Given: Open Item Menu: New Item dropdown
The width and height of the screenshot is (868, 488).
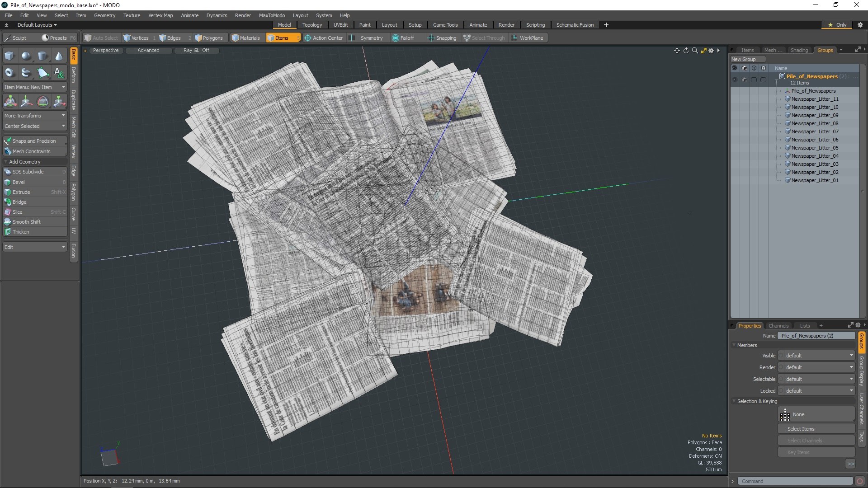Looking at the screenshot, I should (x=35, y=87).
